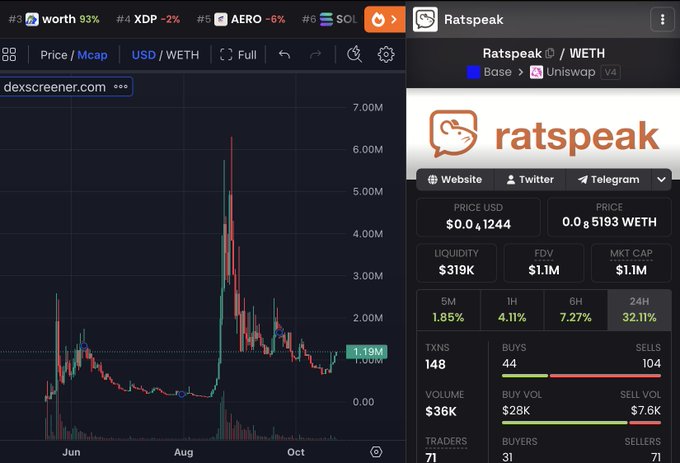The height and width of the screenshot is (463, 680).
Task: Open the trending token #6 SOL
Action: 330,19
